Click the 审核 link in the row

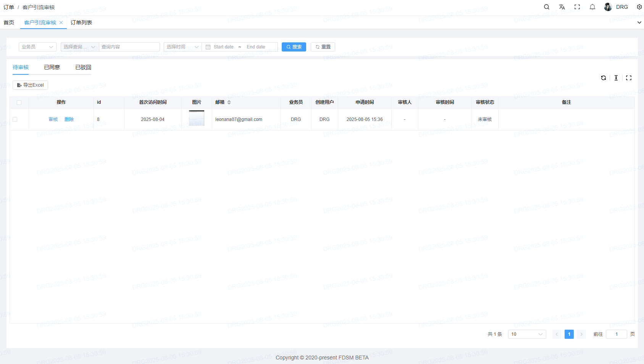(53, 119)
